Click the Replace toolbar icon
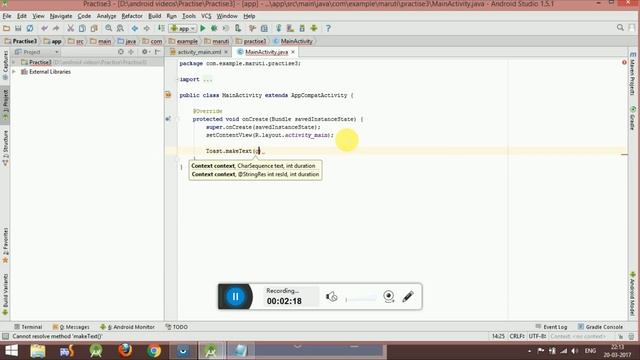 (x=120, y=28)
